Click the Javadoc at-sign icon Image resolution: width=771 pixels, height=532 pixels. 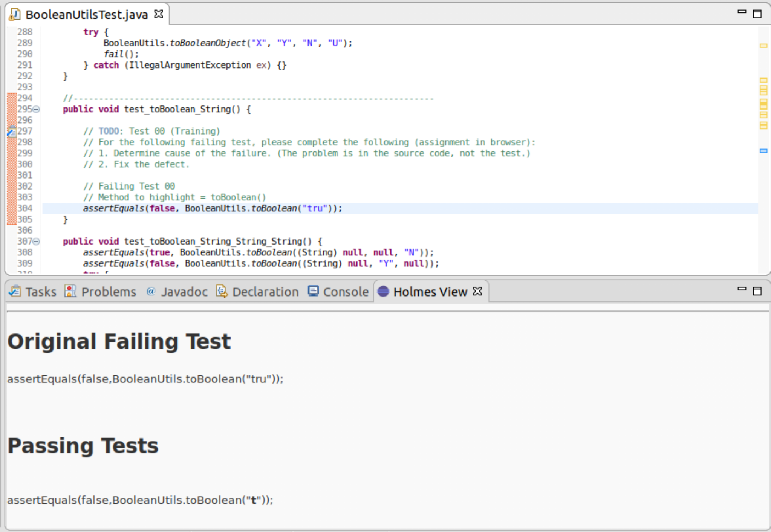pos(151,291)
